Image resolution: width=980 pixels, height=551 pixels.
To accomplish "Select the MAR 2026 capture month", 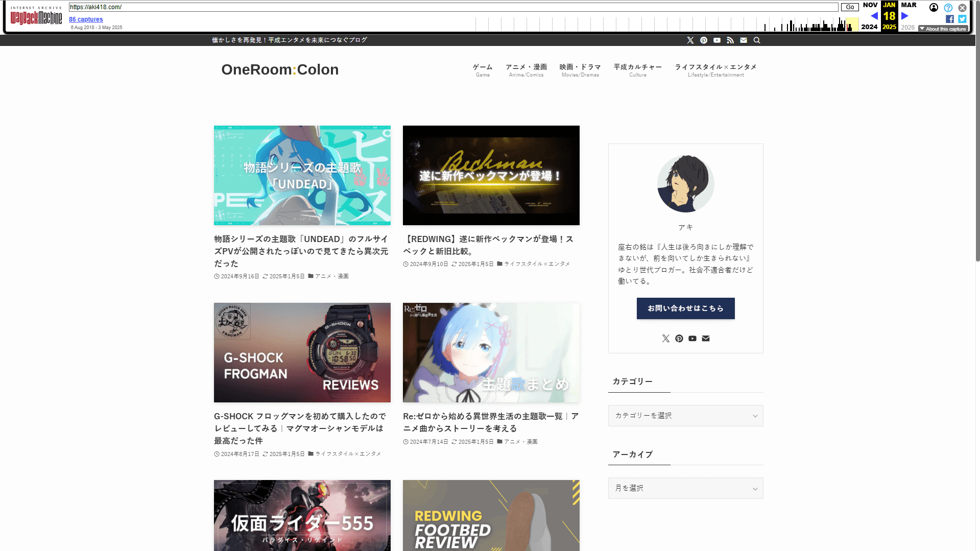I will (909, 5).
